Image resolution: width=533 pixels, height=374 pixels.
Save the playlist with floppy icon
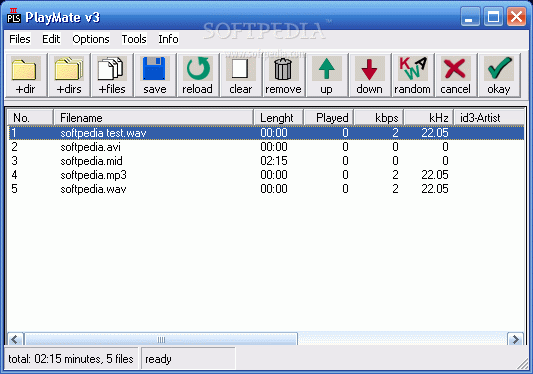(155, 75)
